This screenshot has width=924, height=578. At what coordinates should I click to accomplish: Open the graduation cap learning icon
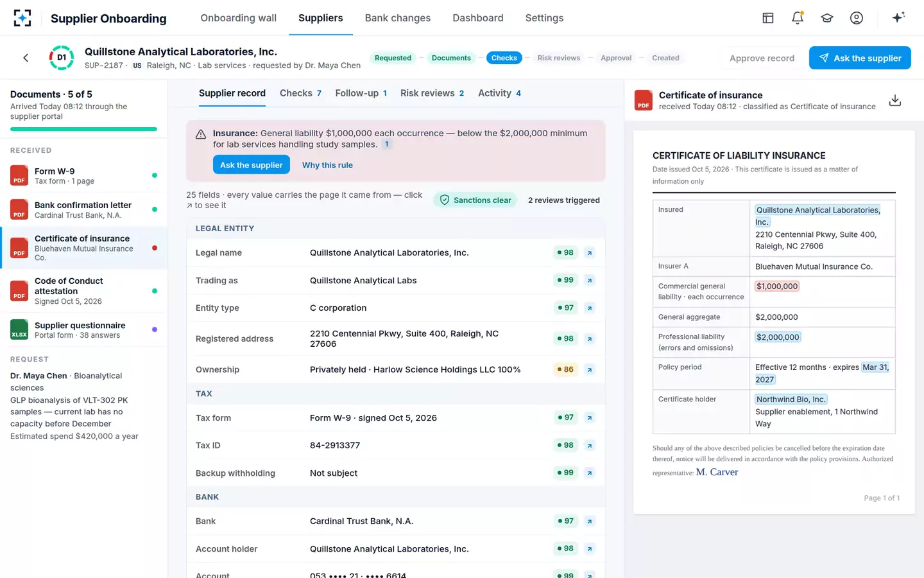click(827, 18)
